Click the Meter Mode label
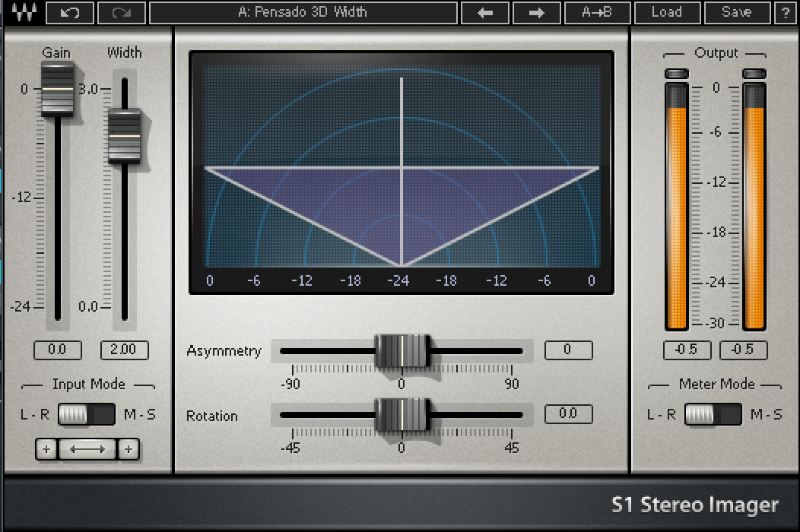The width and height of the screenshot is (800, 532). pyautogui.click(x=716, y=384)
